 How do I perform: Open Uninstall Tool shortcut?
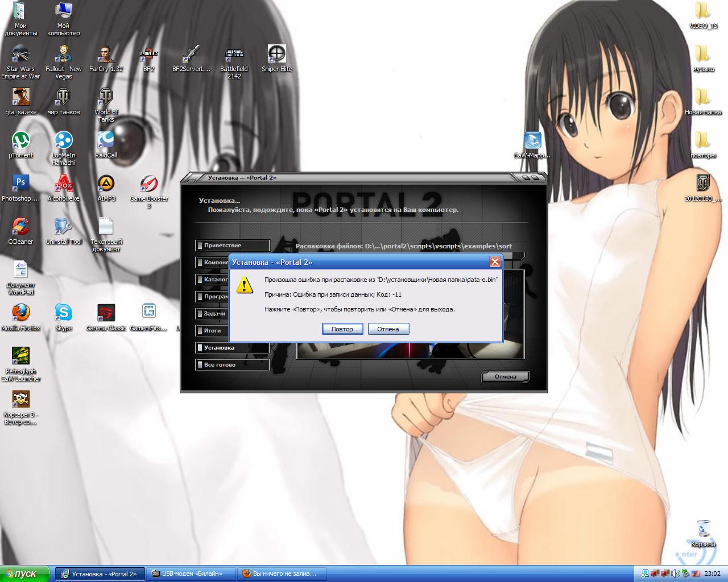[x=63, y=232]
